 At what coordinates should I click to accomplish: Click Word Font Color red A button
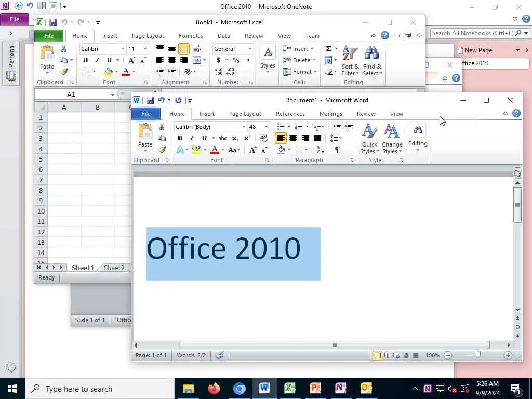coord(215,150)
